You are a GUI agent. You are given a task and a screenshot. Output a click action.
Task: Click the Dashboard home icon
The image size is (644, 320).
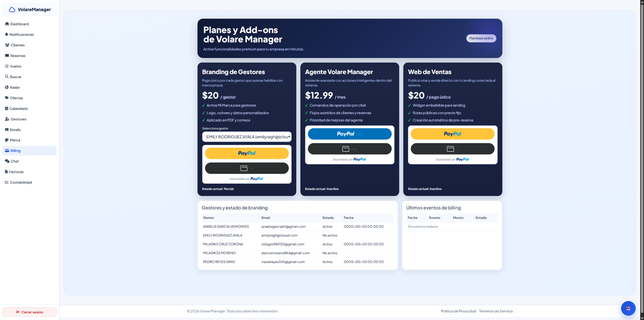tap(7, 24)
